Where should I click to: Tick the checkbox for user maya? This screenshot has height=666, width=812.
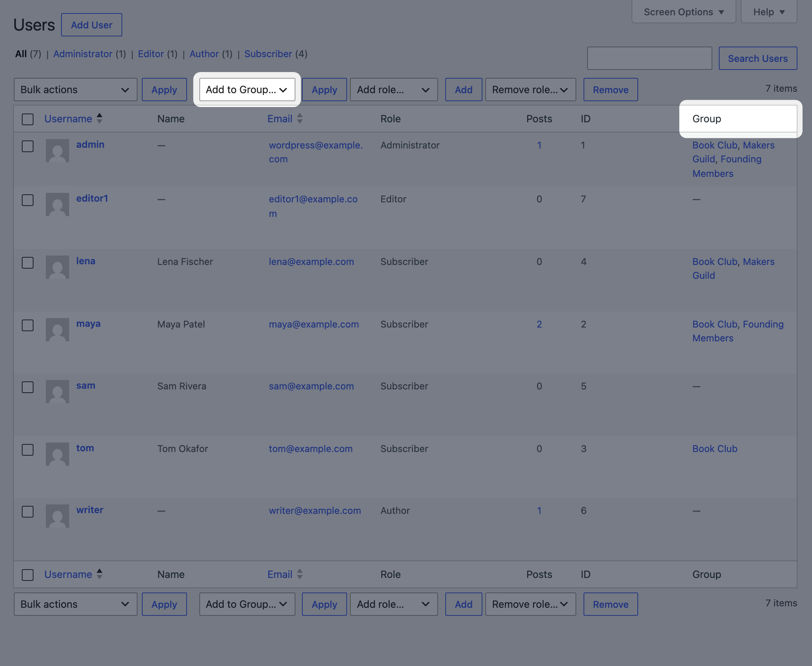[28, 325]
